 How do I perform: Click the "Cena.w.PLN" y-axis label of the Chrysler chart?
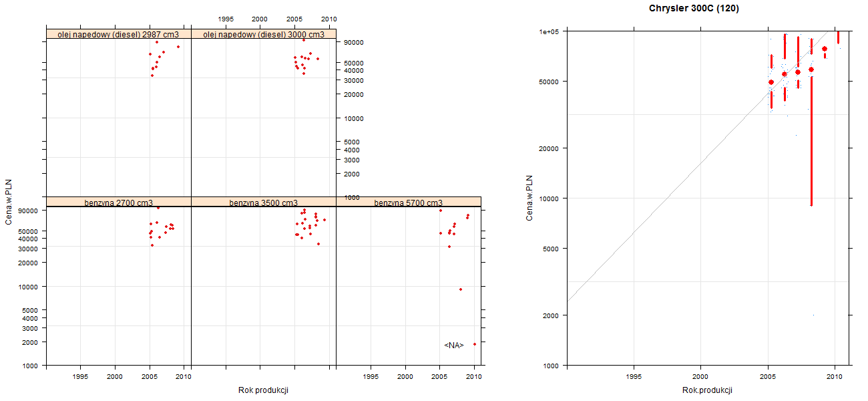pyautogui.click(x=529, y=198)
